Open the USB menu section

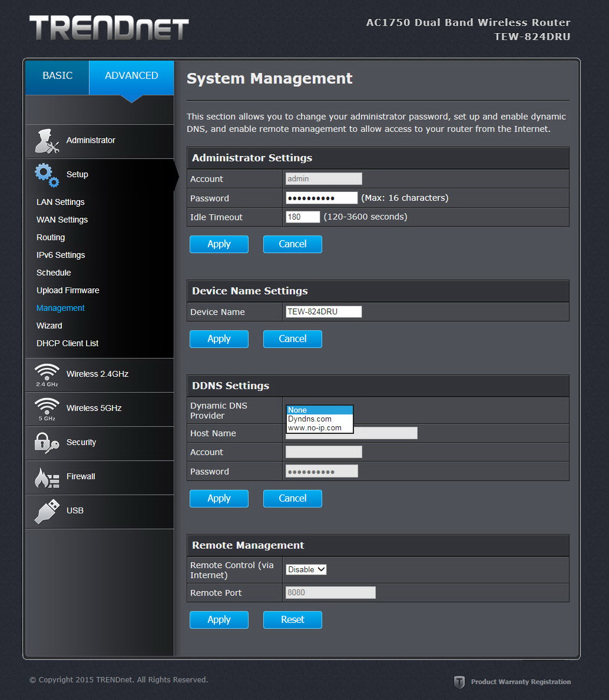point(100,512)
